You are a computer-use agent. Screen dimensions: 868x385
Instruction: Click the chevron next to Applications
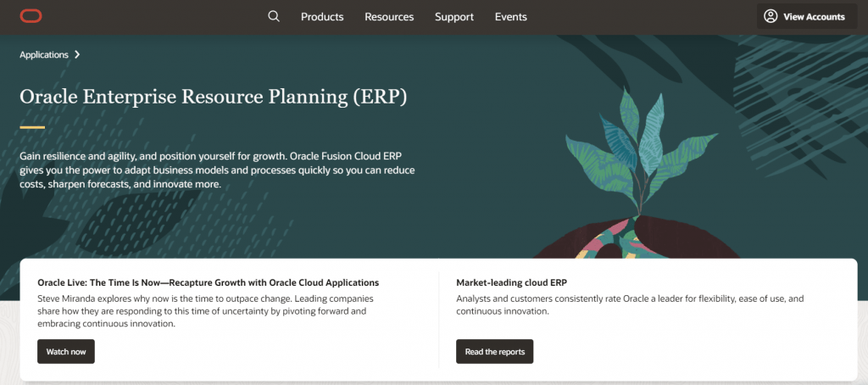click(77, 54)
